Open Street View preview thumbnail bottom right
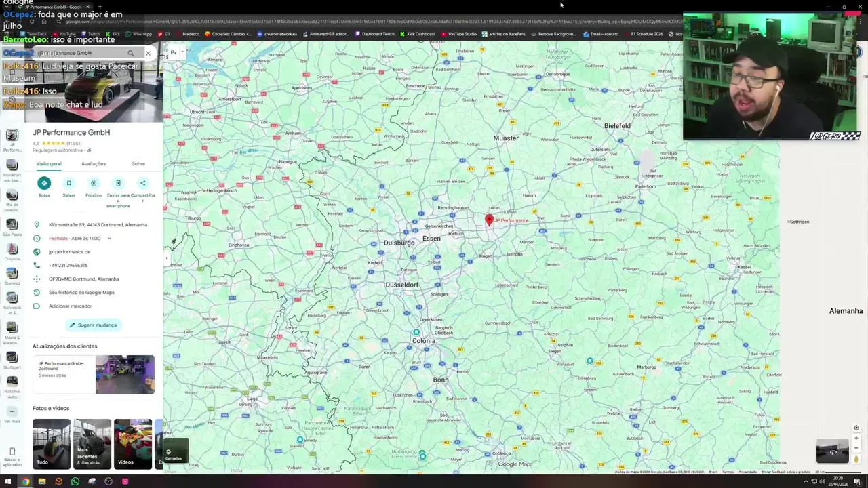The image size is (868, 488). 832,451
